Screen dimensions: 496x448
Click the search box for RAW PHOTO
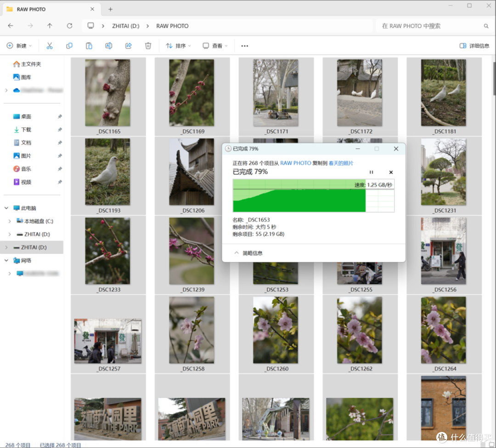(434, 26)
